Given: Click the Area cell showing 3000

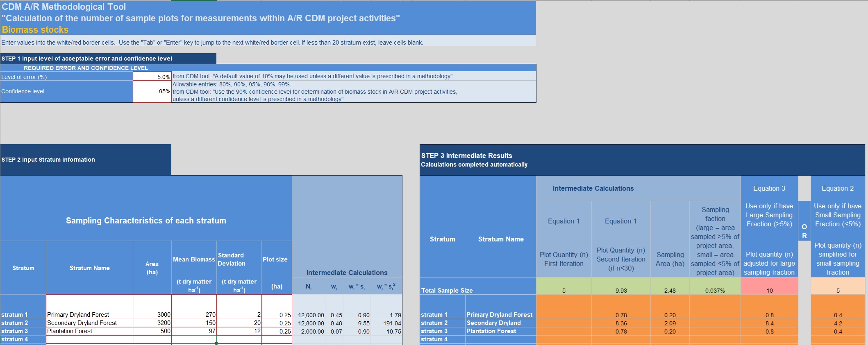Looking at the screenshot, I should pos(152,314).
